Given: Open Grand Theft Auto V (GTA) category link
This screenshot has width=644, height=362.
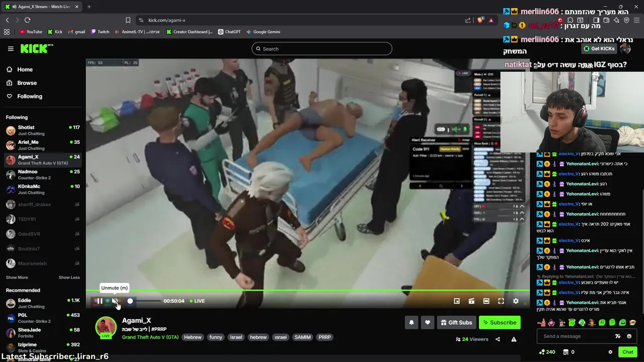Looking at the screenshot, I should pos(150,337).
